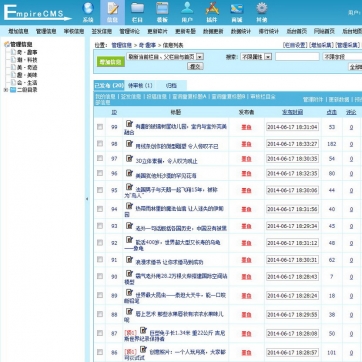Open the 不限字段 search field dropdown

(342, 57)
